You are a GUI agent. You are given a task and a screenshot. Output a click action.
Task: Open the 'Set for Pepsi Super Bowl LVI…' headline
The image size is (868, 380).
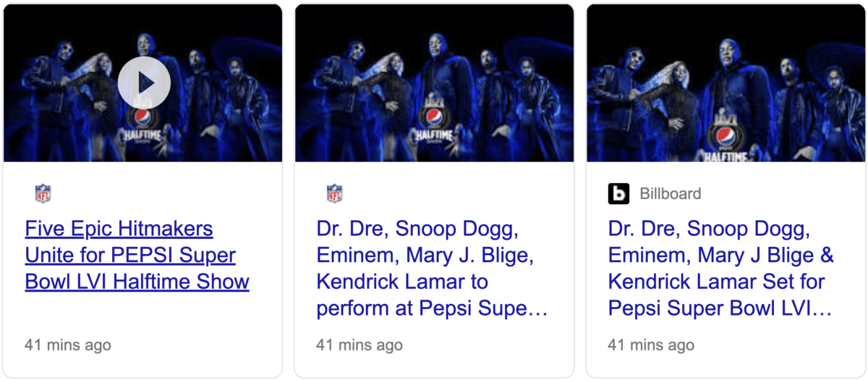[x=721, y=269]
